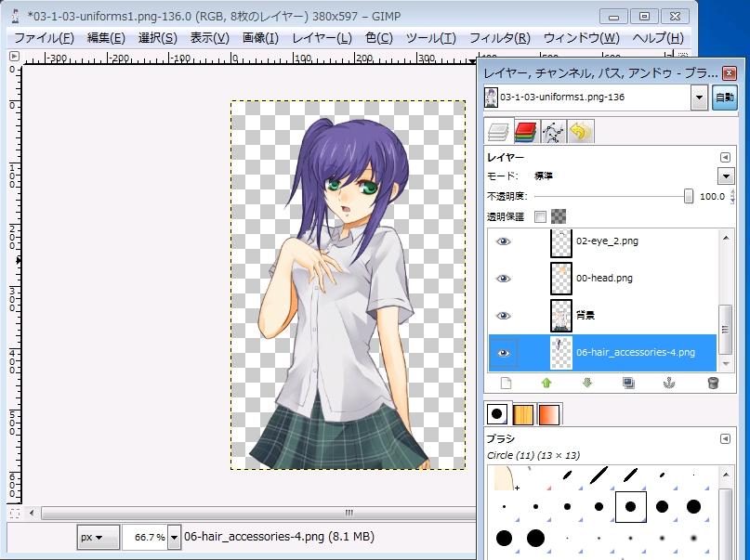750x560 pixels.
Task: Click the 自動 auto-follow button
Action: 725,98
